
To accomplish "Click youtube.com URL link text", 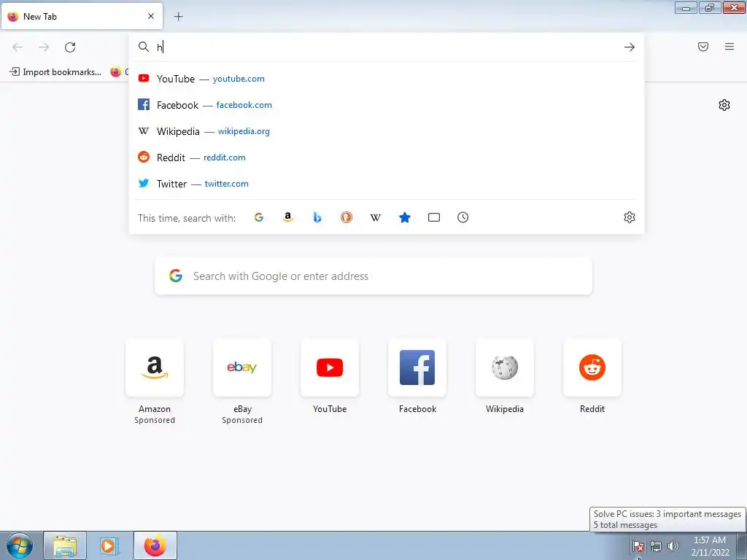I will pyautogui.click(x=239, y=79).
